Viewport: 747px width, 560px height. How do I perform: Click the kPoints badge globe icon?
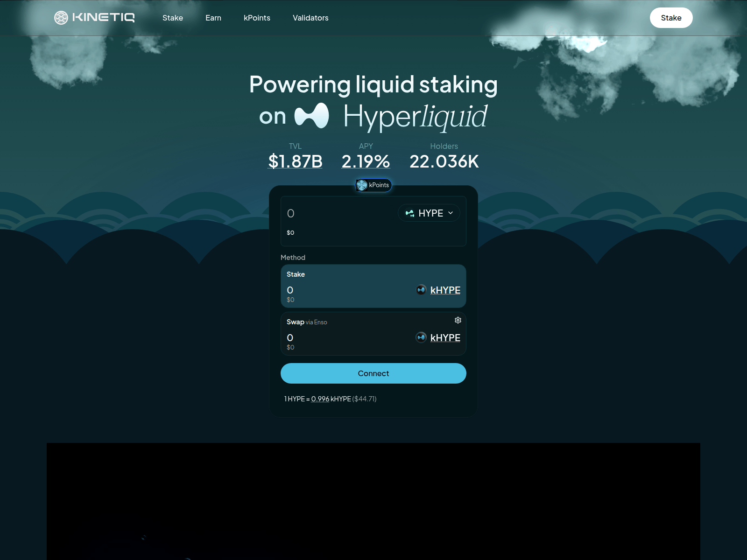click(362, 185)
